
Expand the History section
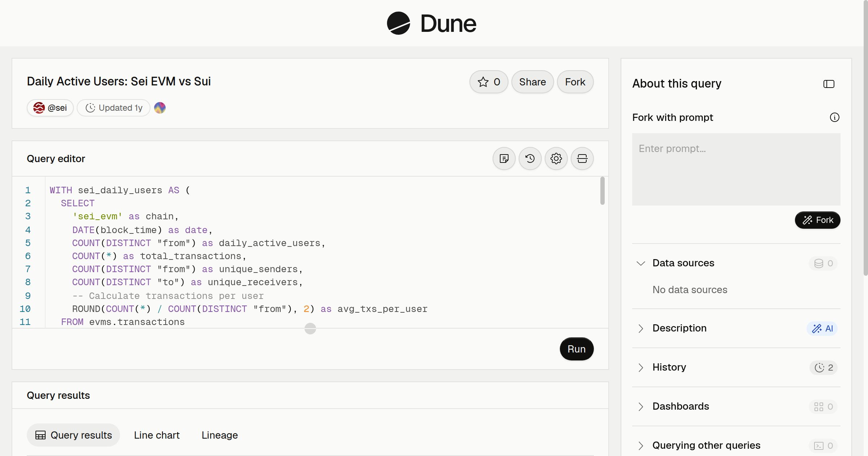click(x=641, y=367)
